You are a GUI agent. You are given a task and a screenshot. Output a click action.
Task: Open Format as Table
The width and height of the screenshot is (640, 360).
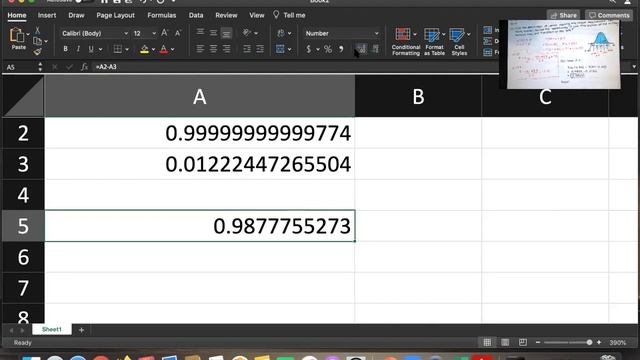[x=434, y=41]
